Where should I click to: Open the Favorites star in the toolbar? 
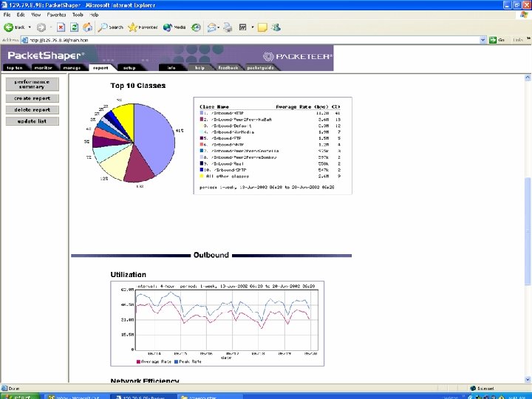click(143, 27)
